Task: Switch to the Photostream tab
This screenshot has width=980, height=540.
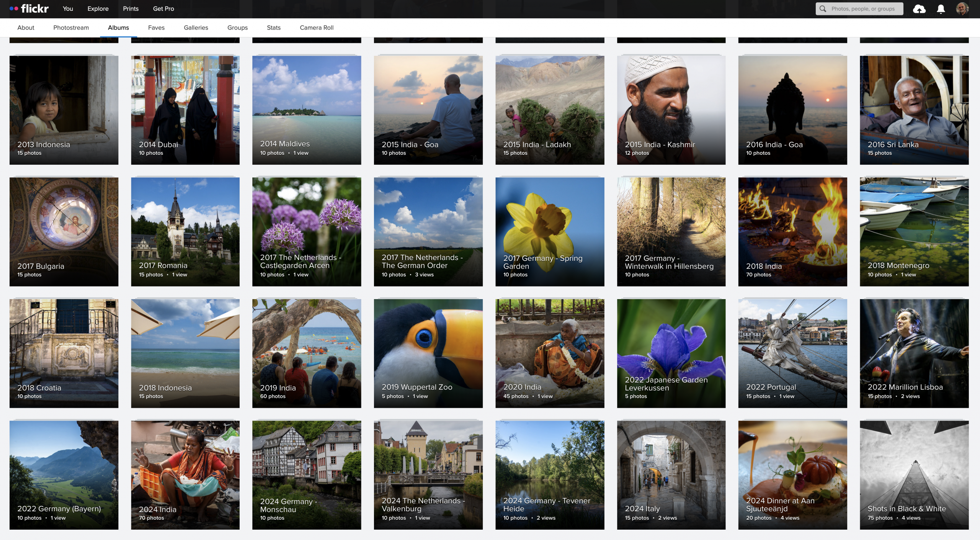Action: (x=71, y=28)
